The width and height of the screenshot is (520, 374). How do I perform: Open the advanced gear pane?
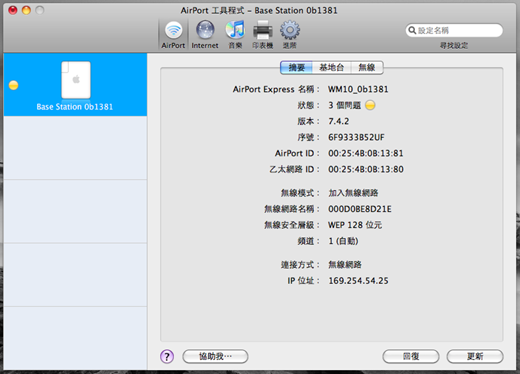click(x=290, y=35)
